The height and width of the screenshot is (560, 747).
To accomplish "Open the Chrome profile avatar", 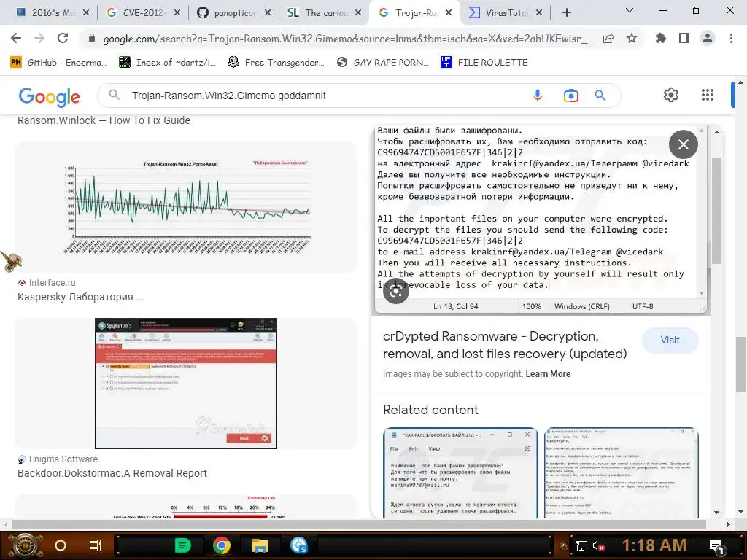I will tap(708, 38).
